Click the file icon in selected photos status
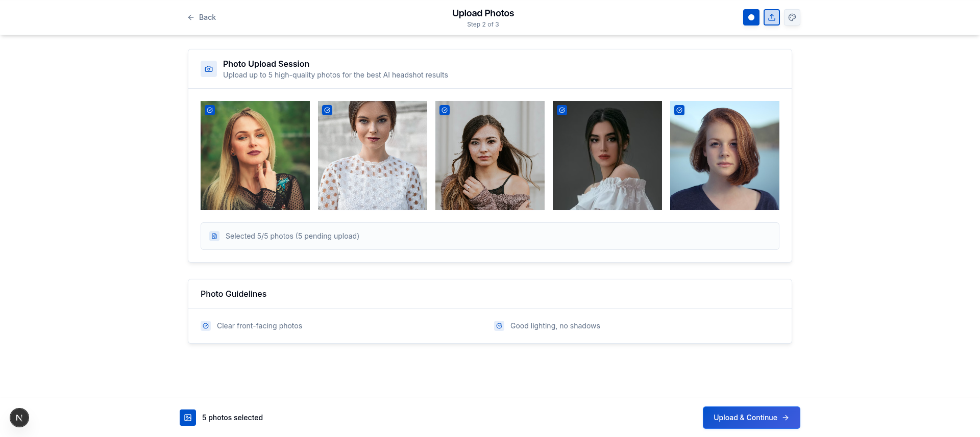Viewport: 980px width, 437px height. [214, 236]
